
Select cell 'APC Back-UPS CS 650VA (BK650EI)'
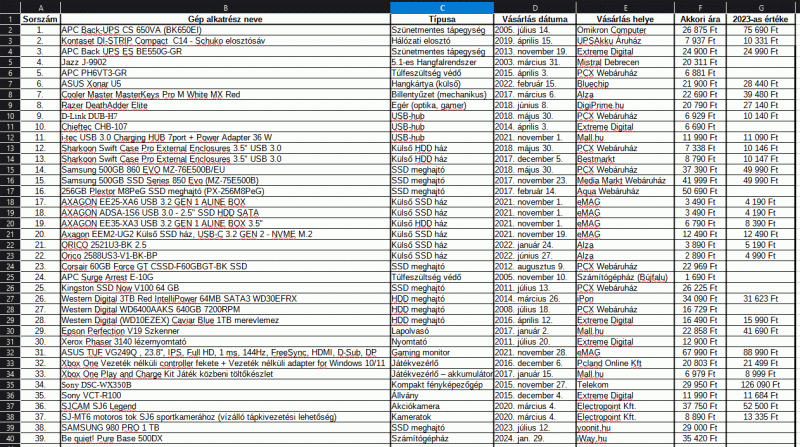click(225, 30)
